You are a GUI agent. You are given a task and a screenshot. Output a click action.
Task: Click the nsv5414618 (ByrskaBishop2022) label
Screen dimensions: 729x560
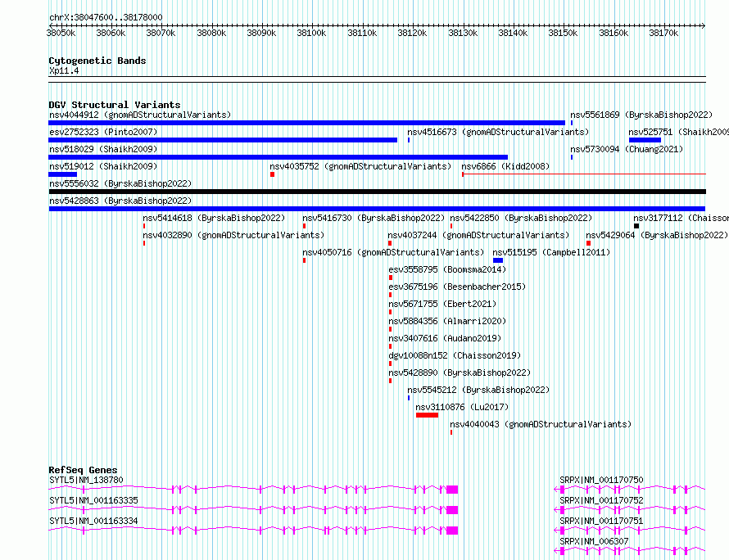[x=214, y=218]
